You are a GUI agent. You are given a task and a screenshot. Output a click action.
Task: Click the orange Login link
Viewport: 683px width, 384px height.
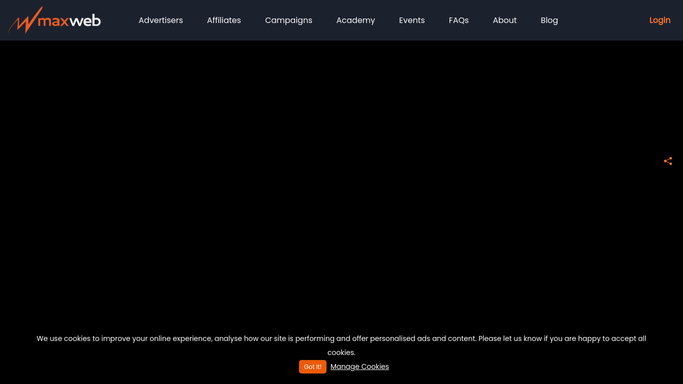(659, 20)
